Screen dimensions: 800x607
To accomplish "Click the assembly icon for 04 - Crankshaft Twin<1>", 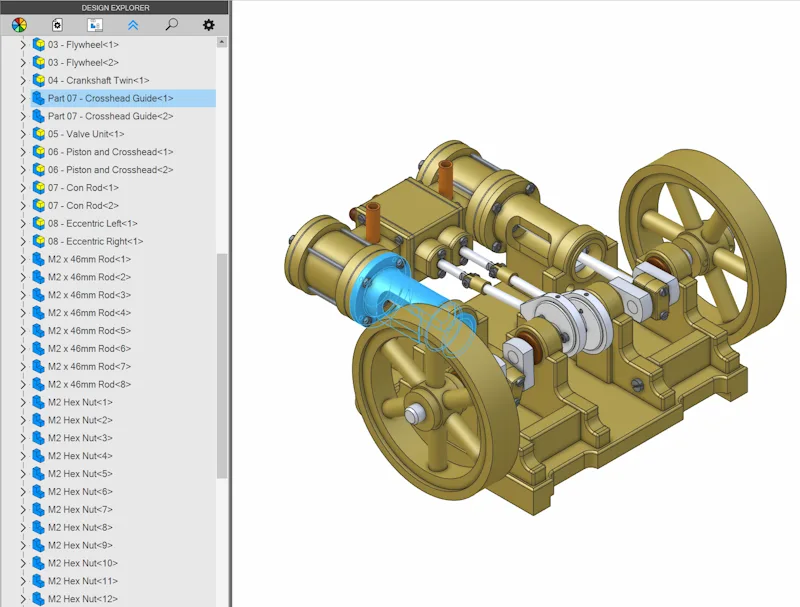I will (39, 80).
